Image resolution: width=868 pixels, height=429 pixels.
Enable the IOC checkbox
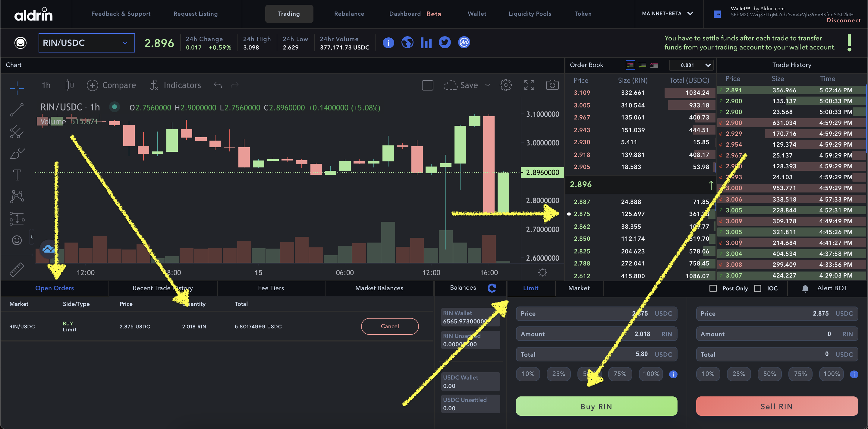757,288
